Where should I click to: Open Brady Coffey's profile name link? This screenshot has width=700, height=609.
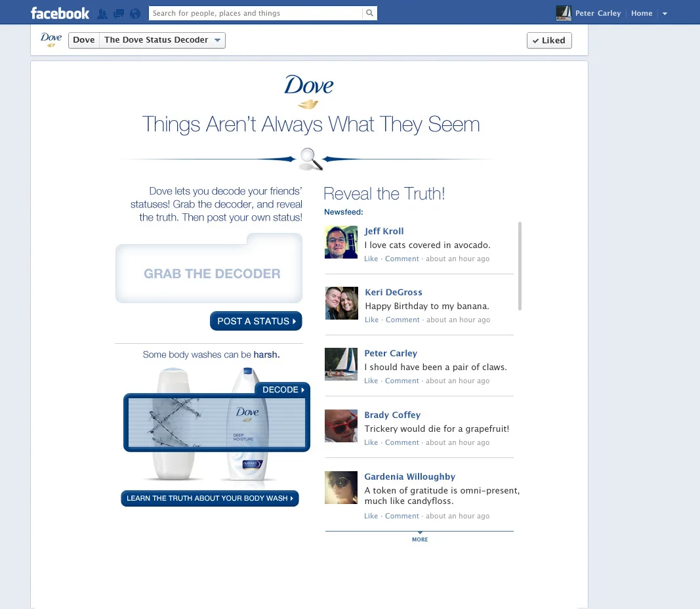click(x=392, y=415)
